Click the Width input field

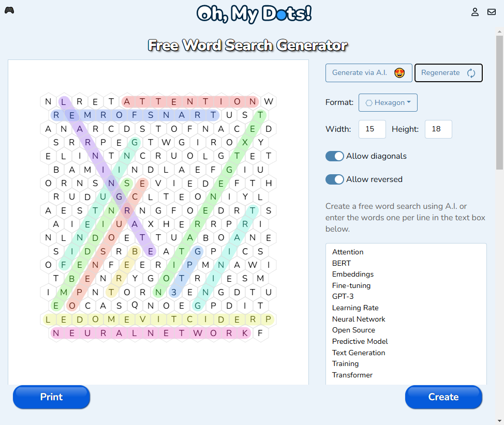pos(372,129)
